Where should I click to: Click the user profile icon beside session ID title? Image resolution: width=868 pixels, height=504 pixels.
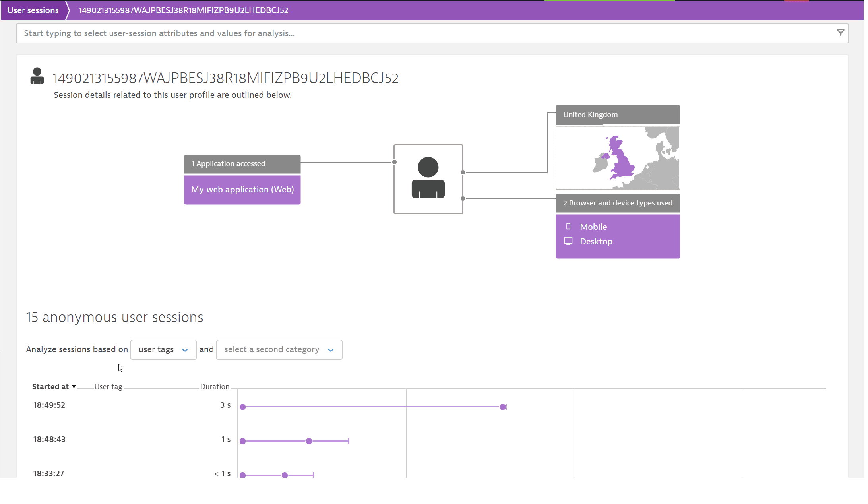(37, 76)
